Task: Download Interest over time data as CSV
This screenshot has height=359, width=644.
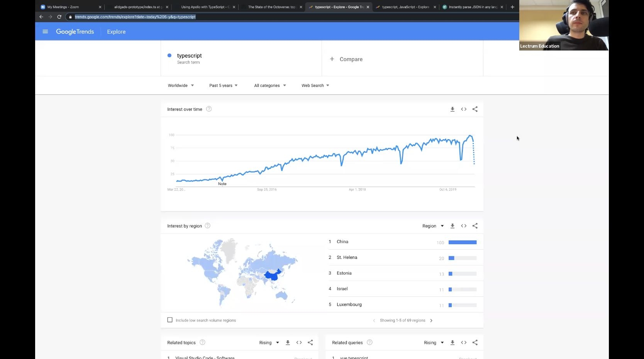Action: click(452, 109)
